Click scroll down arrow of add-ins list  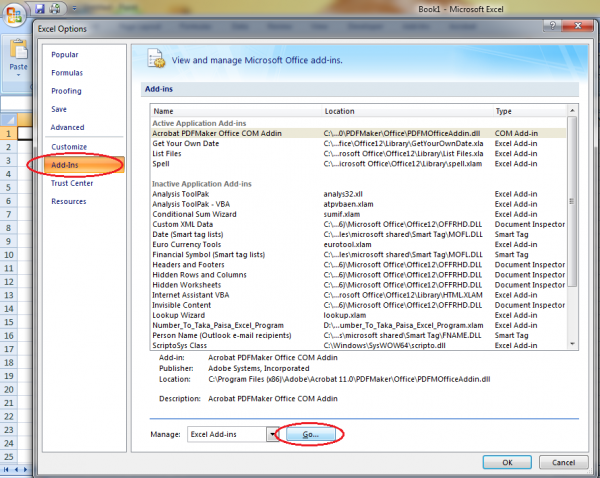click(572, 344)
